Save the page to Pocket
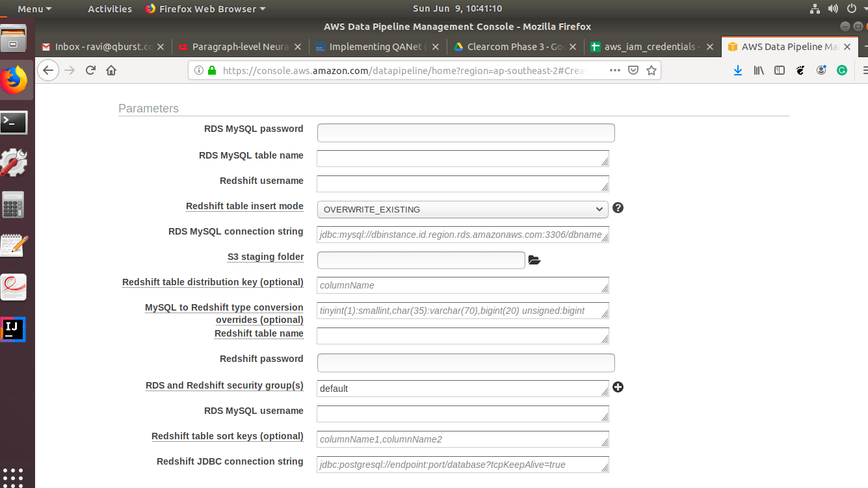Screen dimensions: 868x488 (633, 70)
